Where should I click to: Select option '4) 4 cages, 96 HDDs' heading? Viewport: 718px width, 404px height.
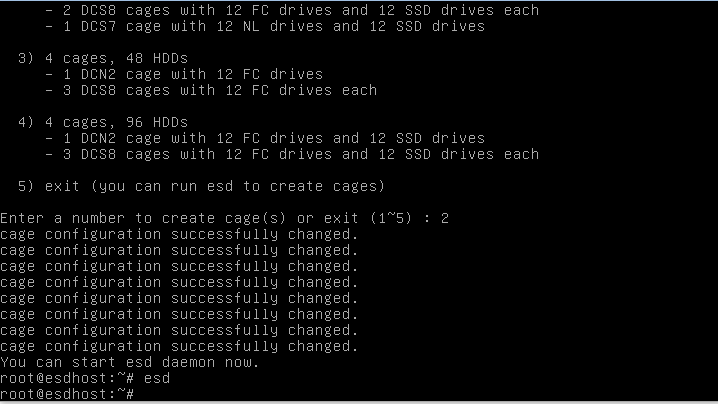[x=103, y=122]
